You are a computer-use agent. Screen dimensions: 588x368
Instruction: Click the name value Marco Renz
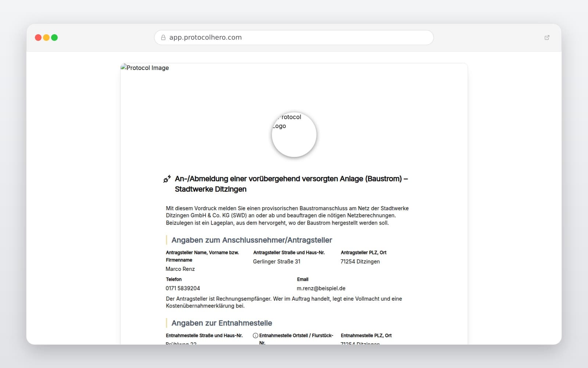(x=180, y=269)
